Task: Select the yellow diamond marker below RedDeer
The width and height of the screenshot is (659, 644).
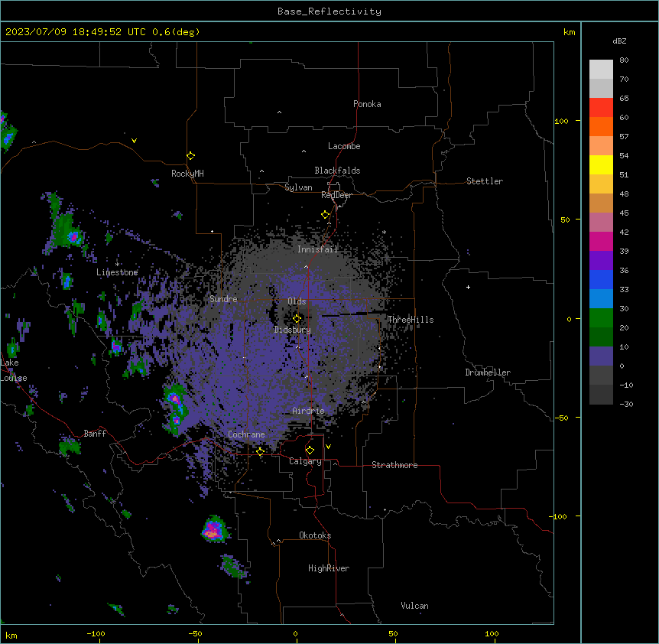Action: tap(326, 215)
